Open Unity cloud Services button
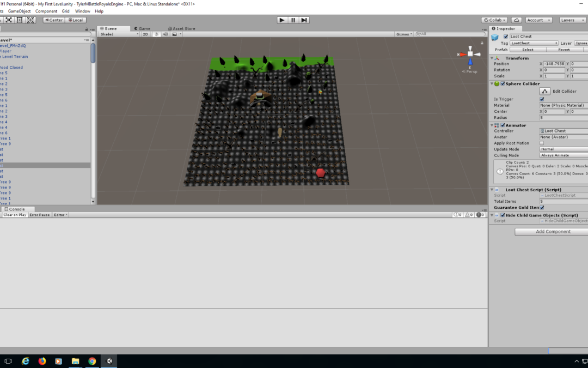The width and height of the screenshot is (588, 368). (516, 20)
